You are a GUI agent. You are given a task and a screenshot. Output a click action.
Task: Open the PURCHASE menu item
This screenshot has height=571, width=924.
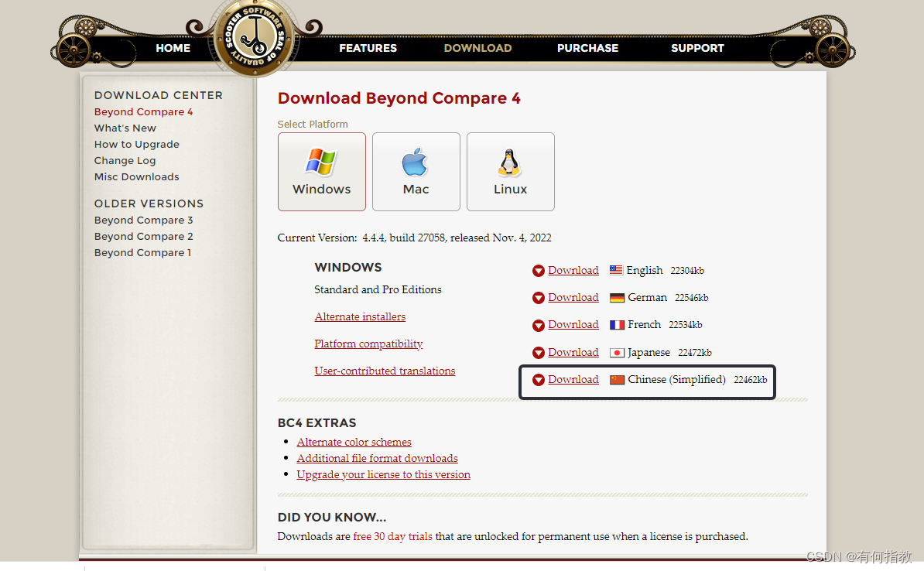pos(587,48)
